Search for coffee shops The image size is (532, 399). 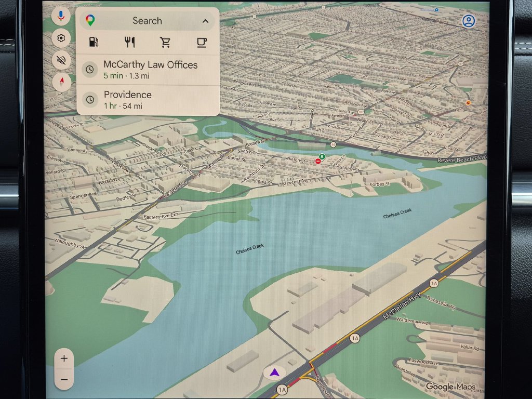pyautogui.click(x=202, y=43)
